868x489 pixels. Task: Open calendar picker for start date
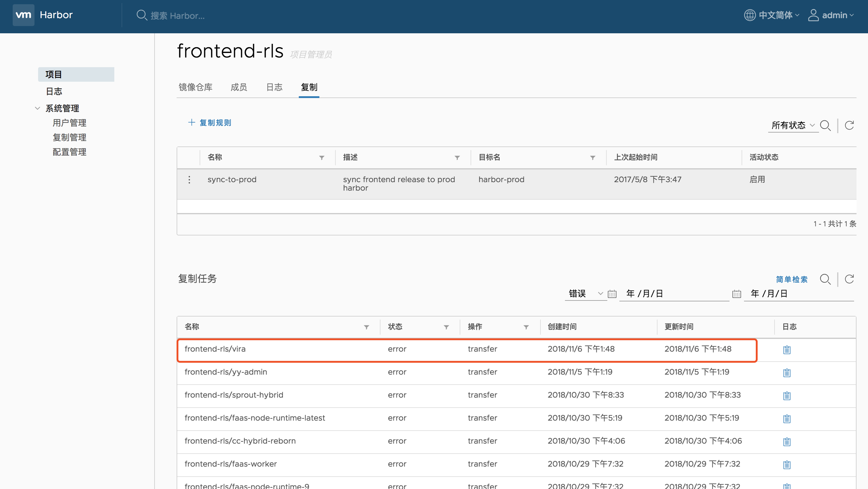click(612, 294)
